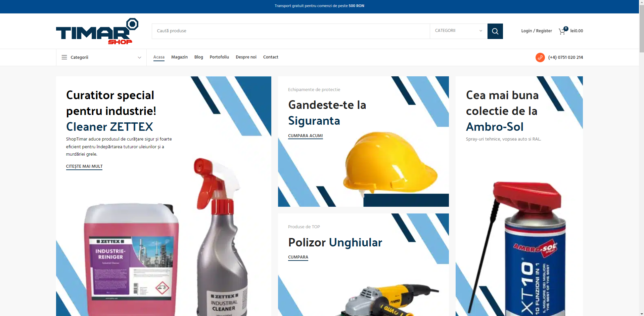Click the search magnifier icon
Screen dimensions: 644x316
point(495,31)
